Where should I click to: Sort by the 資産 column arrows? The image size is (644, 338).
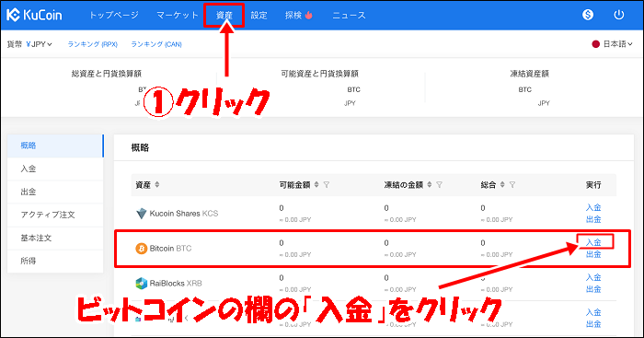coord(157,184)
